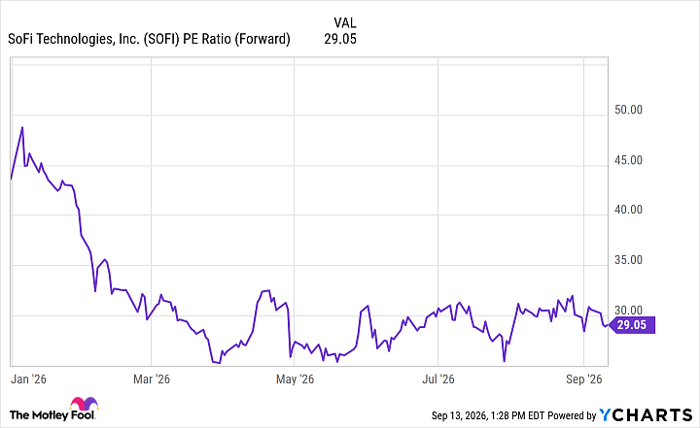700x428 pixels.
Task: Click the "May '26" x-axis label
Action: coord(295,379)
